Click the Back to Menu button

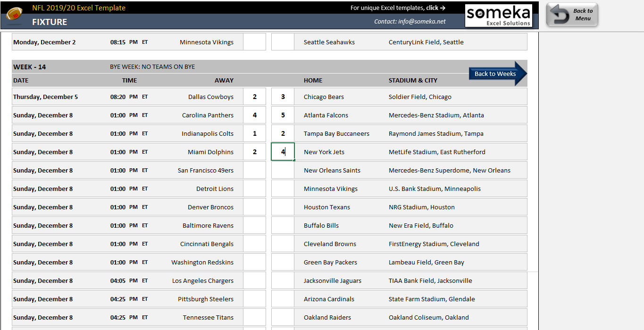coord(572,15)
